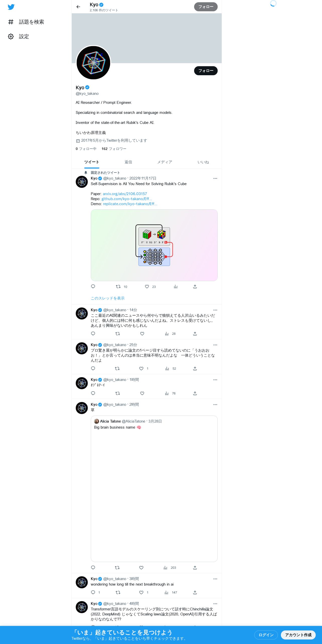Open the Rubik's Cube diagram image
The height and width of the screenshot is (644, 322).
click(x=154, y=245)
